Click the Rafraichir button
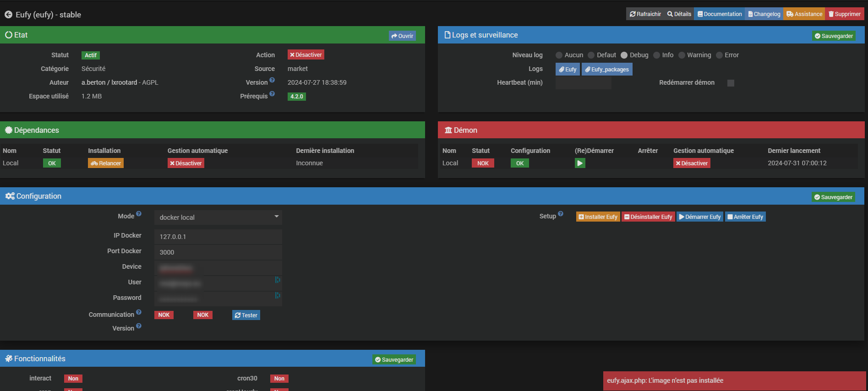 coord(645,14)
